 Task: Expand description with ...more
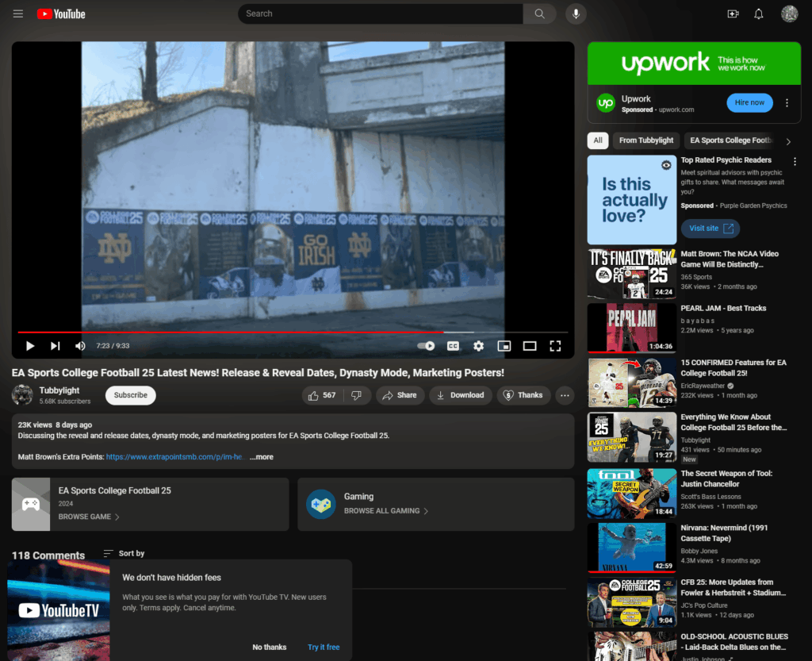pyautogui.click(x=261, y=457)
